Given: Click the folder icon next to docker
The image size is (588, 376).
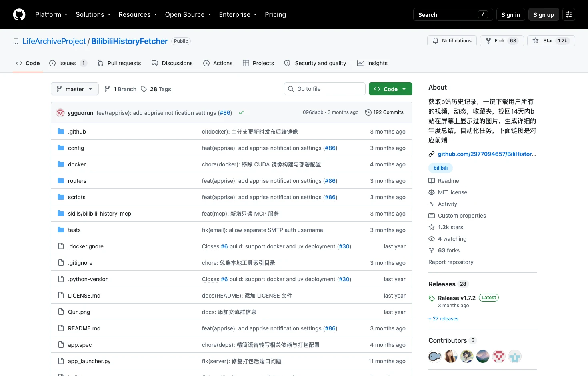Looking at the screenshot, I should [61, 164].
